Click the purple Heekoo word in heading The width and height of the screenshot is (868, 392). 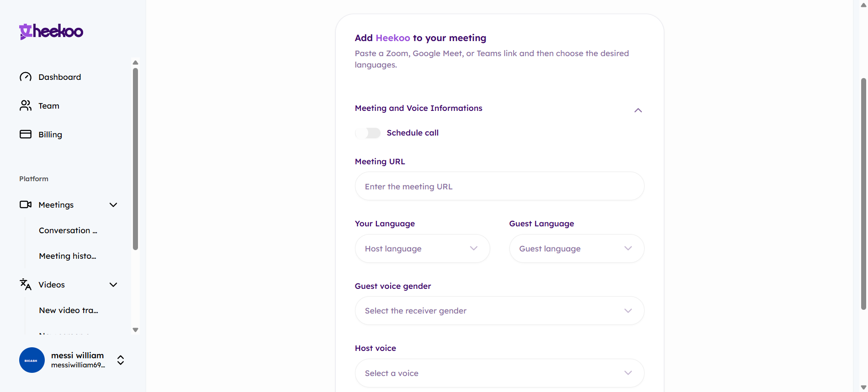[x=393, y=38]
